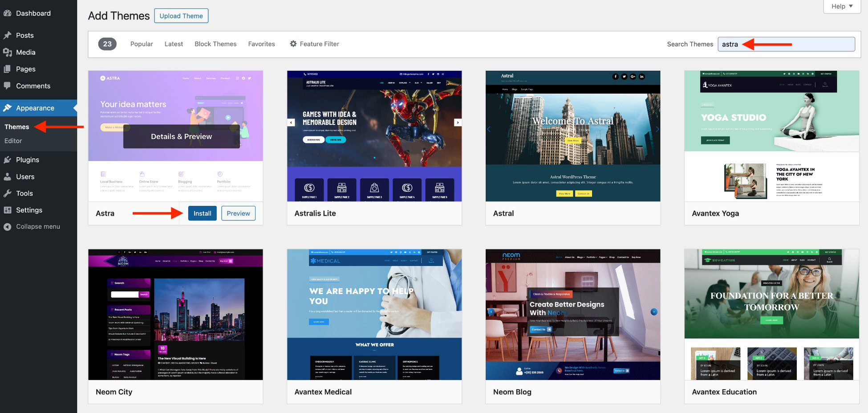Open the Media menu item
The width and height of the screenshot is (868, 413).
[x=26, y=52]
